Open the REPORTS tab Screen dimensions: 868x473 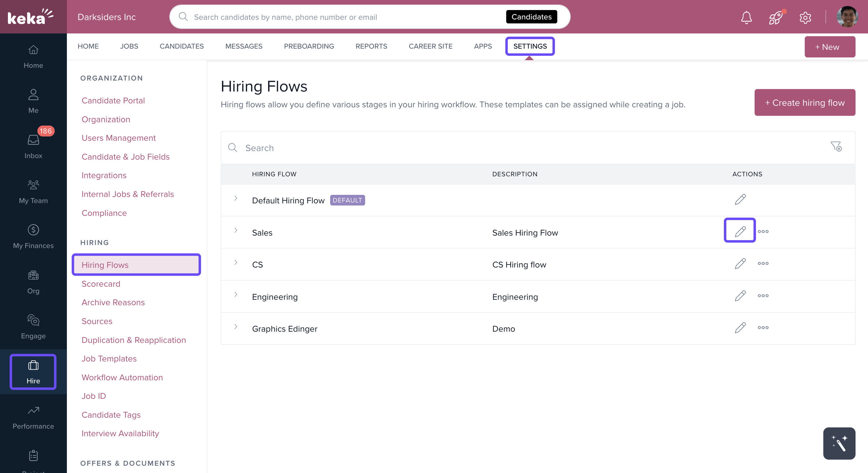pos(371,46)
